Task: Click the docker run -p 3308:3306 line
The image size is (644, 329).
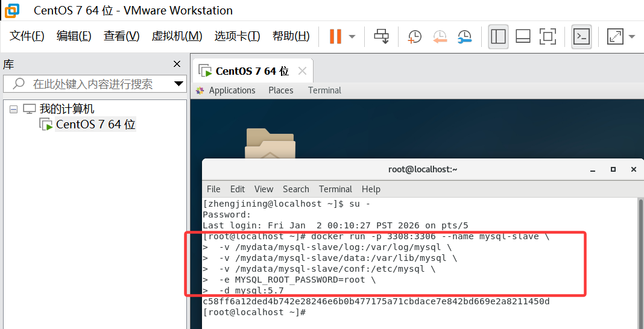Action: point(376,236)
